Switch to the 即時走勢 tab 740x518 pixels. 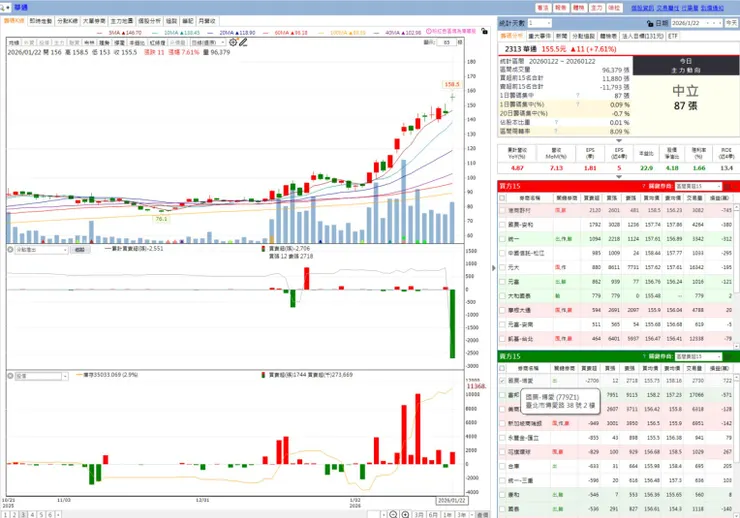tap(41, 21)
